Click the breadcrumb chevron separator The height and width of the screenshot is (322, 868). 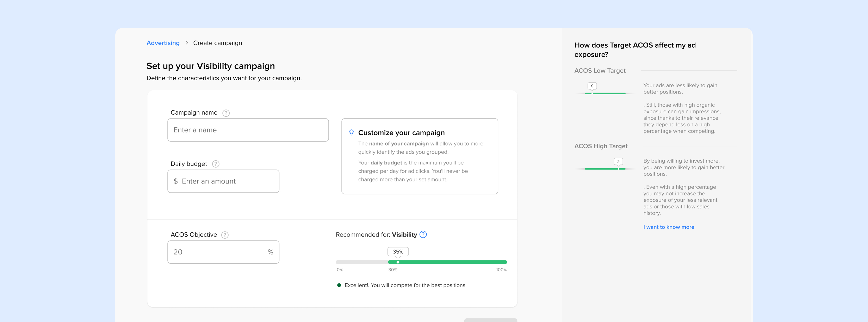click(187, 43)
